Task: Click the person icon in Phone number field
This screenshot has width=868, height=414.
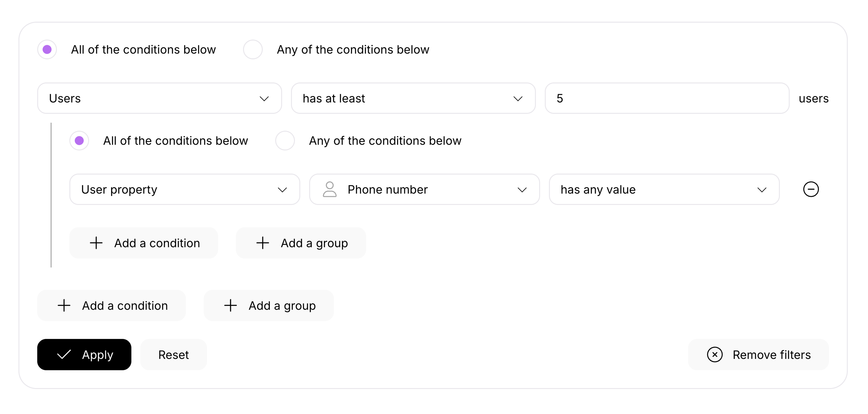Action: click(329, 189)
